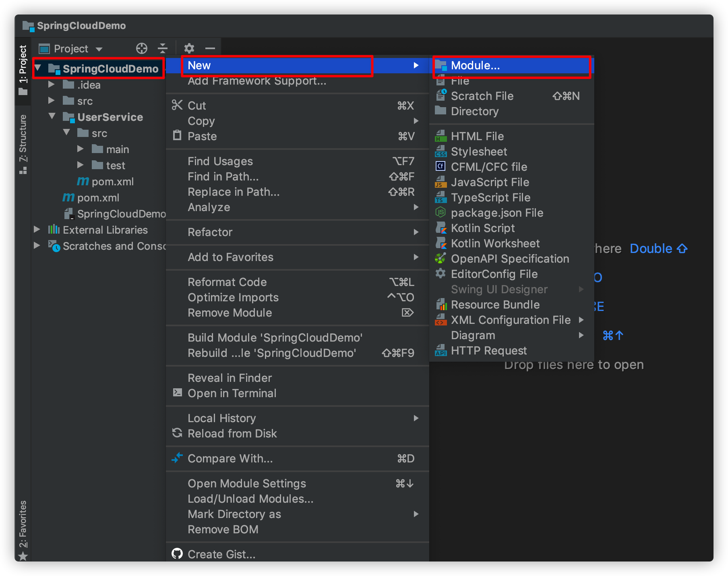Click the Cut scissors icon

[x=177, y=105]
